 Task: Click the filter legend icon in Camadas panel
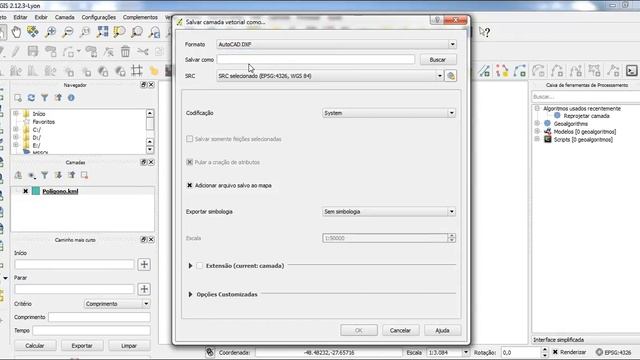(x=44, y=175)
